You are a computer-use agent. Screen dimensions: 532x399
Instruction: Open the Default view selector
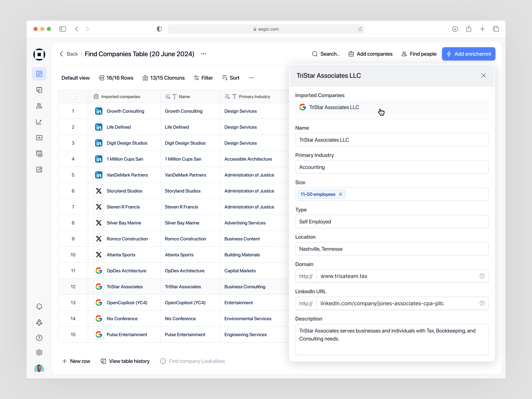75,78
